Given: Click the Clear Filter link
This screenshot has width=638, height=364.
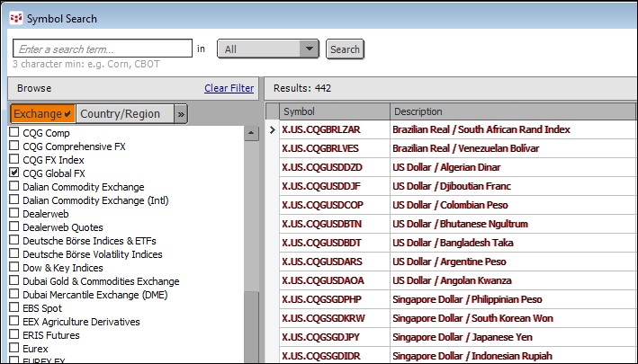Looking at the screenshot, I should [x=229, y=88].
